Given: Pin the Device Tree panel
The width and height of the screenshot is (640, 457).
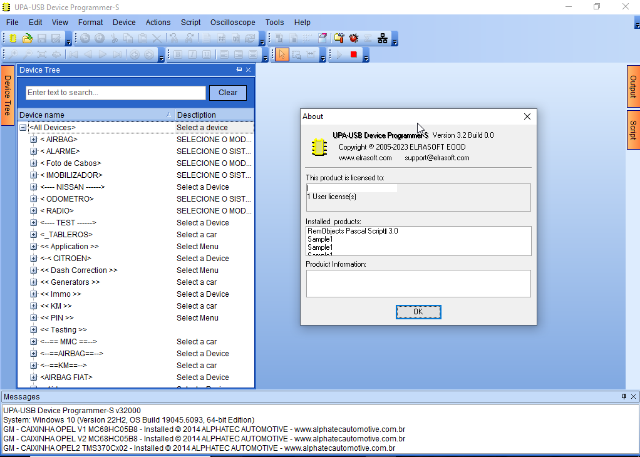Looking at the screenshot, I should pos(239,70).
